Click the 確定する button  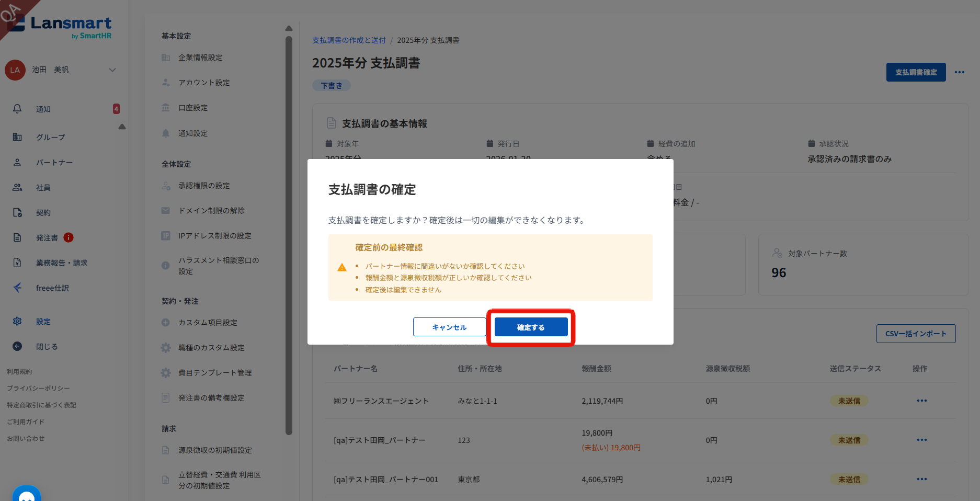(531, 327)
